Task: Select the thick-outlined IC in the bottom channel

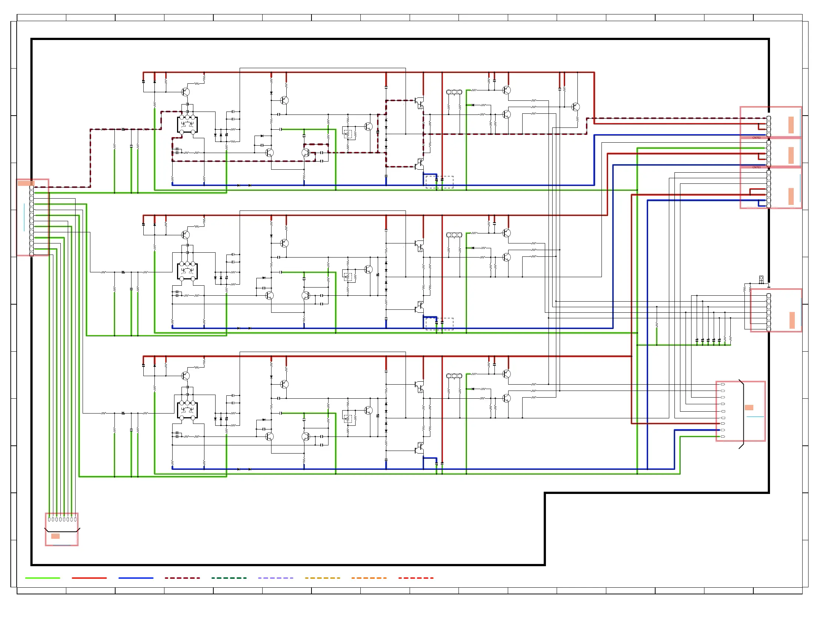Action: (187, 410)
